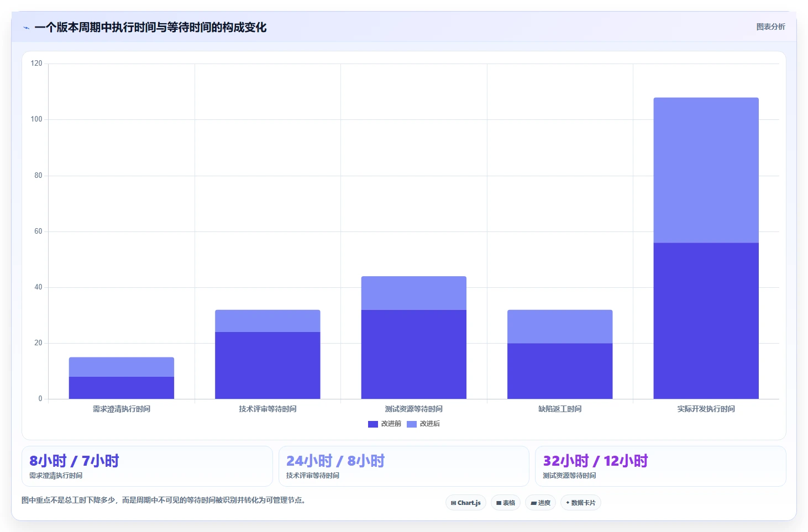Click the y-axis value 60

(x=38, y=231)
